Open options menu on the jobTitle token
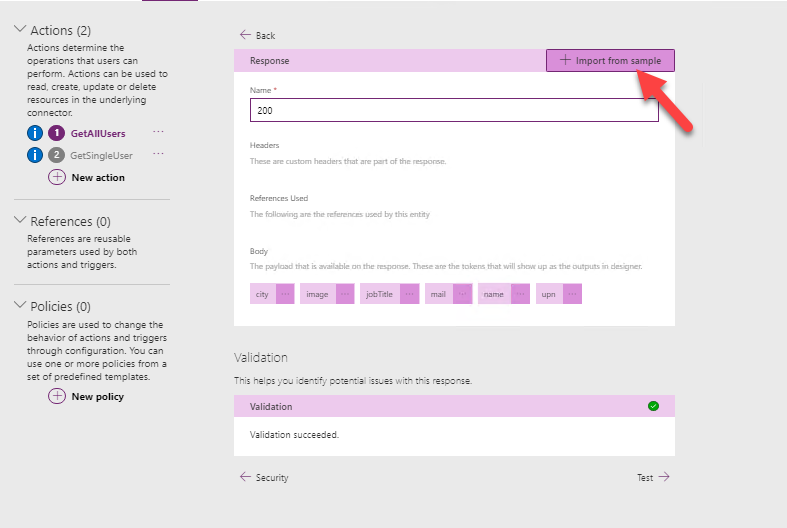Screen dimensions: 787x528 [x=410, y=294]
